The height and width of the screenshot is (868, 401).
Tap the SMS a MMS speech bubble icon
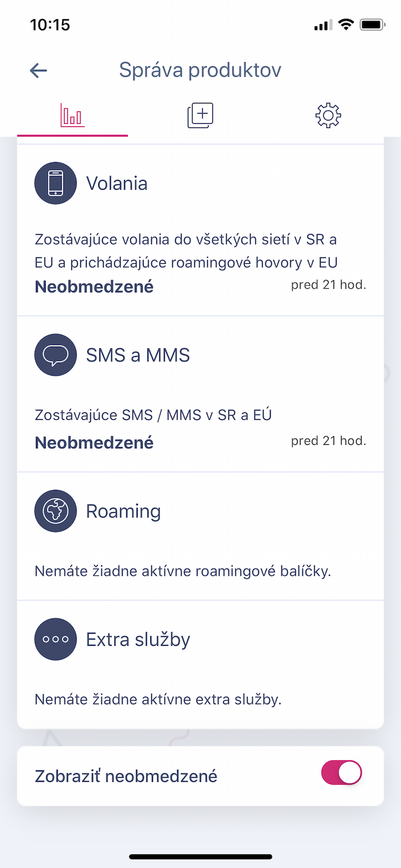coord(55,355)
